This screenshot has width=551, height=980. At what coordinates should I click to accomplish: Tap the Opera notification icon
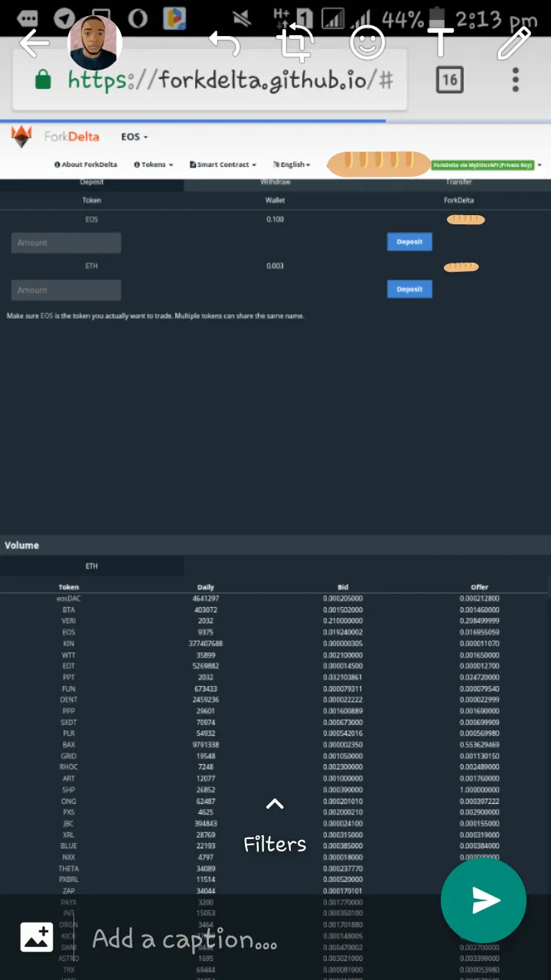pyautogui.click(x=138, y=18)
